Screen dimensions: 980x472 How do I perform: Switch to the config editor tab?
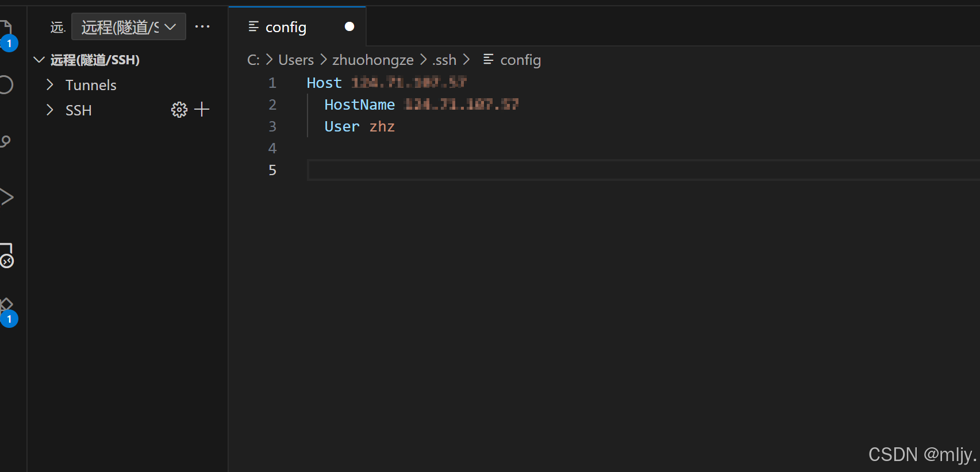pyautogui.click(x=286, y=27)
